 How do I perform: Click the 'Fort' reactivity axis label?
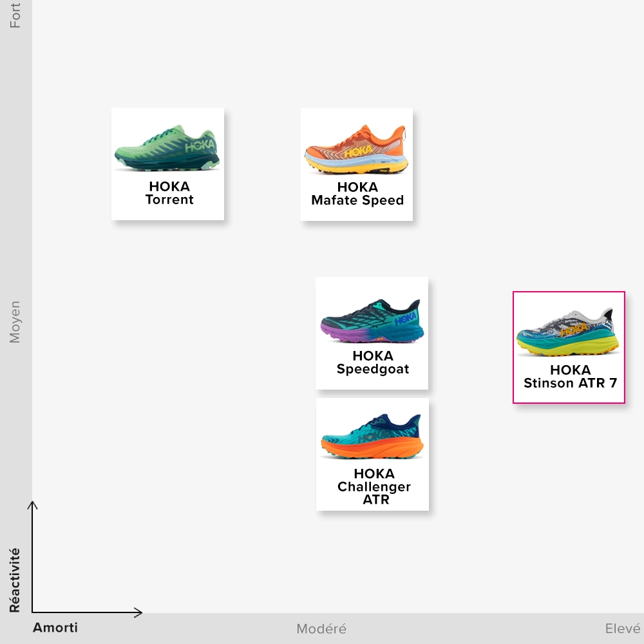click(x=15, y=15)
